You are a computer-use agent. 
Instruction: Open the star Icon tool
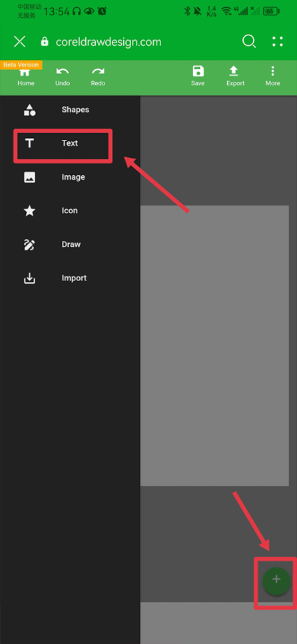29,210
